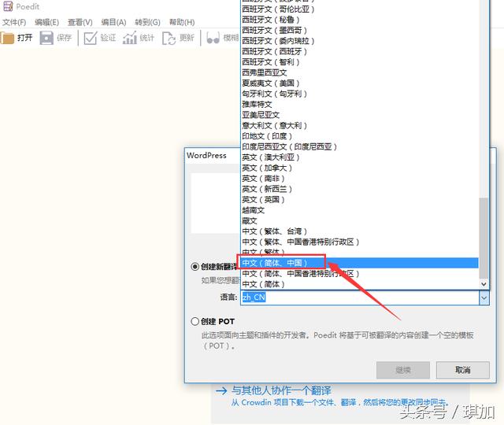
Task: Select 中文（简体、中国） in the list
Action: coord(360,263)
